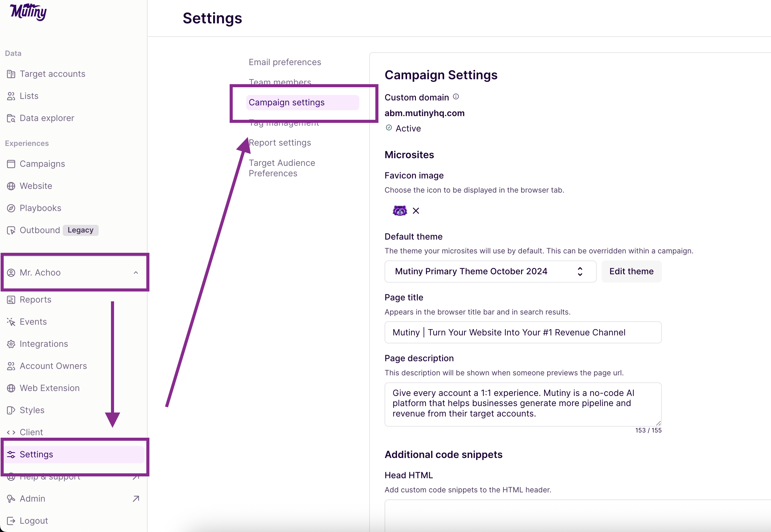Open Playbooks page
This screenshot has width=771, height=532.
40,208
